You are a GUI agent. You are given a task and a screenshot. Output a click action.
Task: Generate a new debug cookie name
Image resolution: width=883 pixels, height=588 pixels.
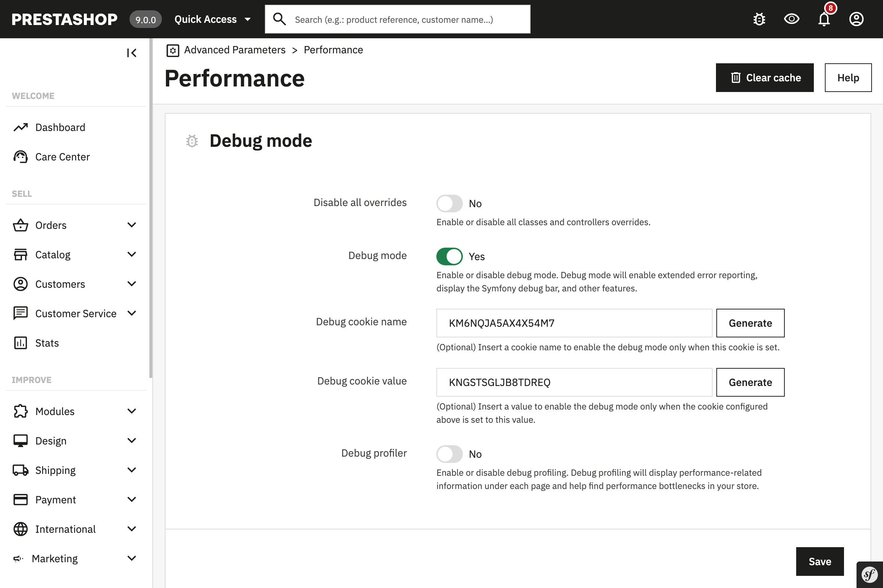pyautogui.click(x=750, y=323)
